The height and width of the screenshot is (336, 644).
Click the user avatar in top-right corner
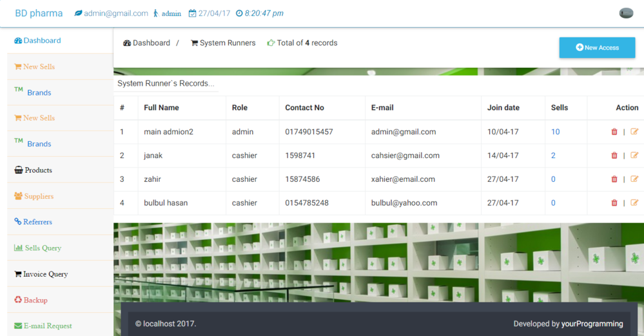click(625, 14)
